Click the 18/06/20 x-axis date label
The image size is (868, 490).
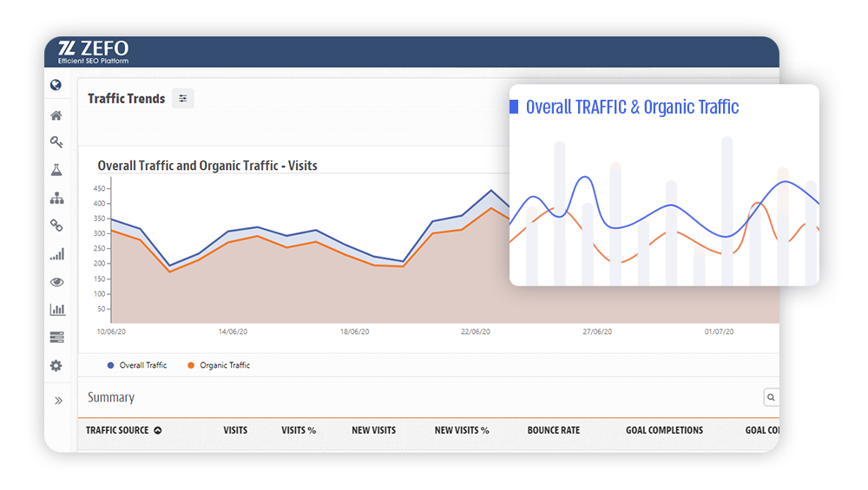point(355,332)
